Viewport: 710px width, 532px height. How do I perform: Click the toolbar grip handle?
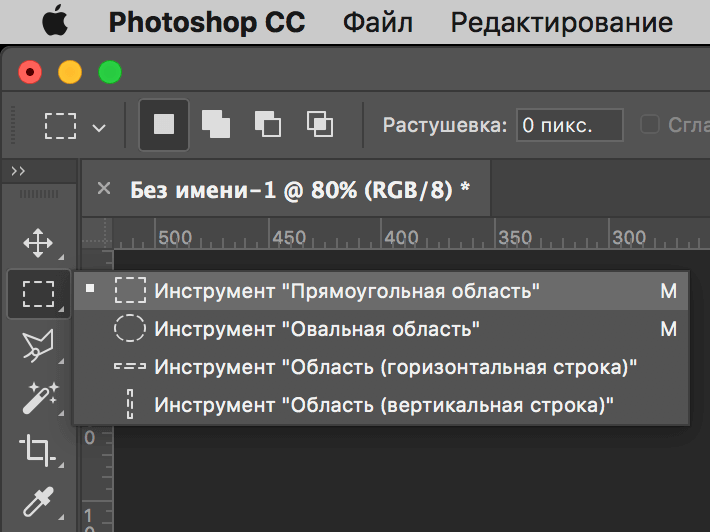coord(38,194)
